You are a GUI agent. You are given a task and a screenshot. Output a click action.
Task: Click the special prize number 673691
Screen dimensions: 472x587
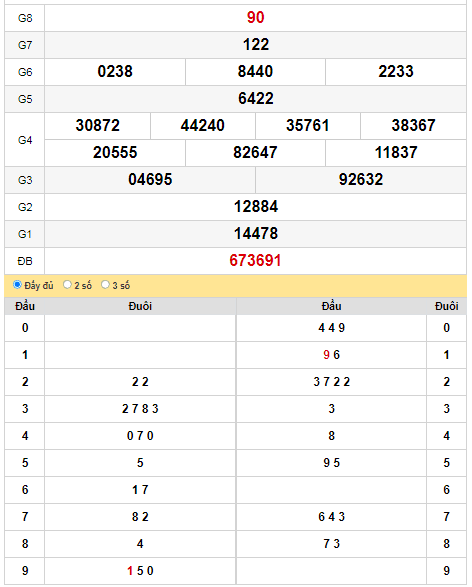[255, 261]
